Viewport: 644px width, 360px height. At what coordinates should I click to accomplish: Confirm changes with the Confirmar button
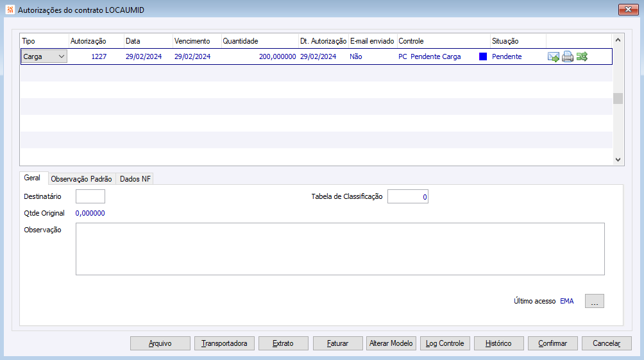pos(552,343)
